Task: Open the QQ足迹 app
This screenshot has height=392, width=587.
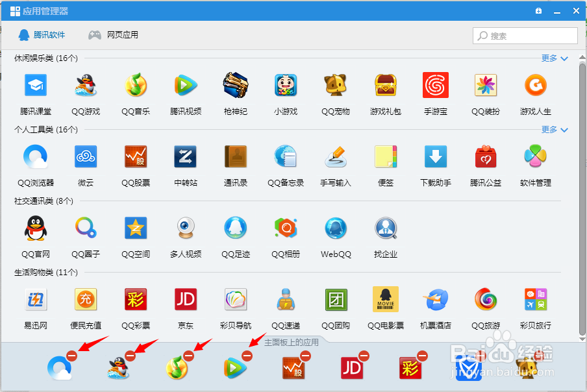Action: 236,228
